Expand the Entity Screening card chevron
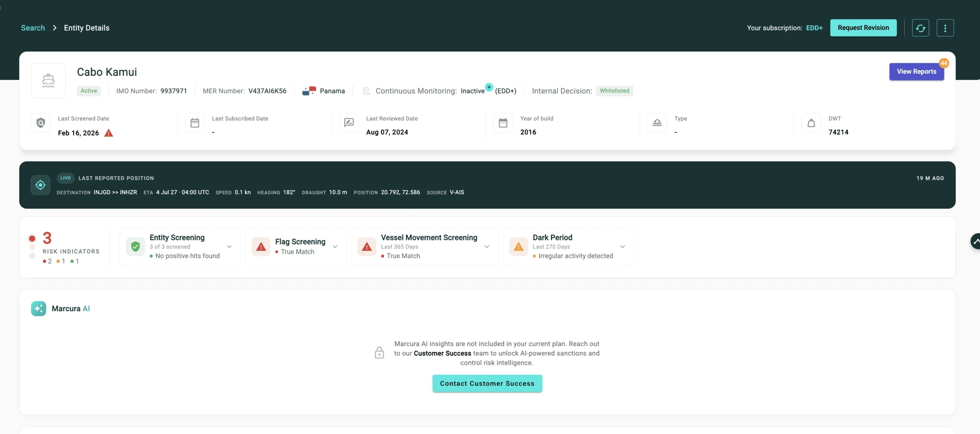This screenshot has height=434, width=980. pyautogui.click(x=229, y=247)
